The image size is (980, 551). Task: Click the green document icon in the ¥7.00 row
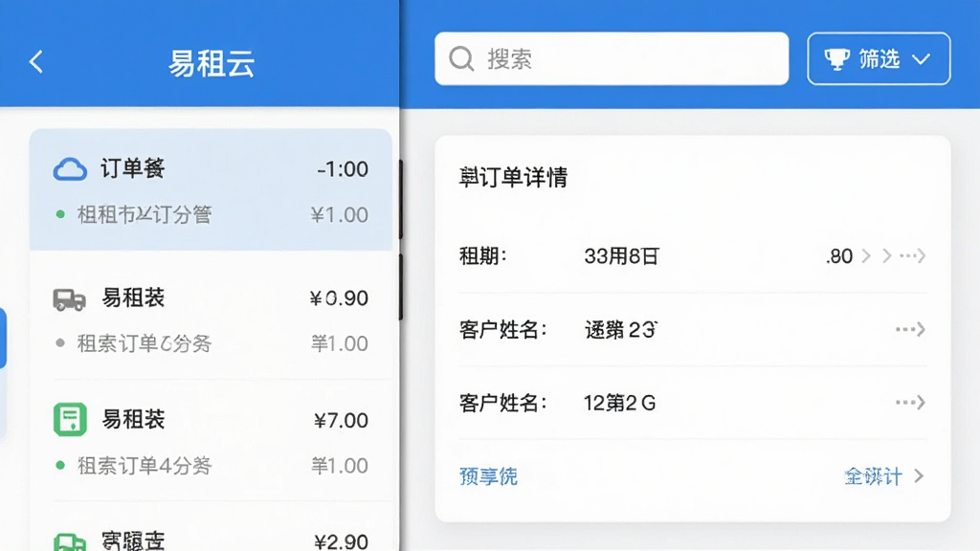point(70,419)
